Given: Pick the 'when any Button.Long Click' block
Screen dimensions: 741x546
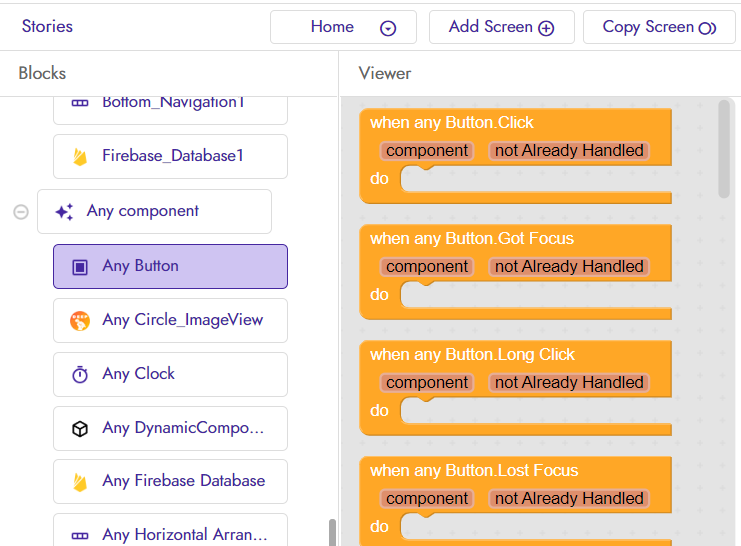Looking at the screenshot, I should 472,355.
